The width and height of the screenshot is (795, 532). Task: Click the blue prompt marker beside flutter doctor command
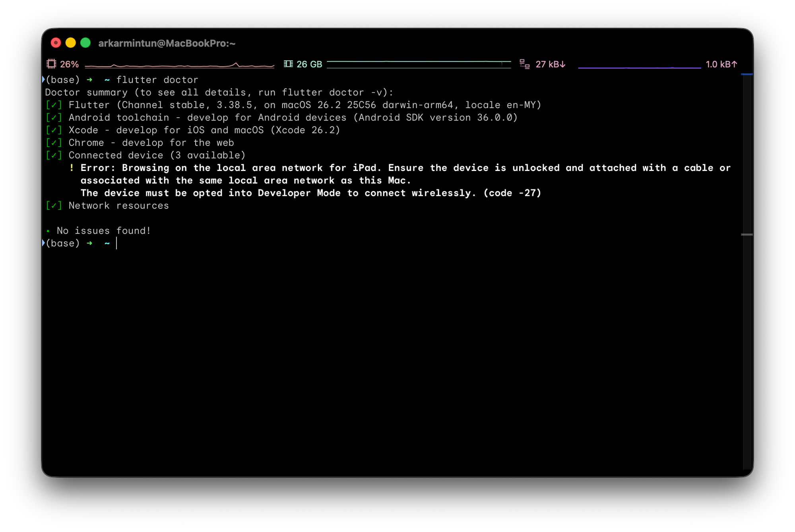43,80
